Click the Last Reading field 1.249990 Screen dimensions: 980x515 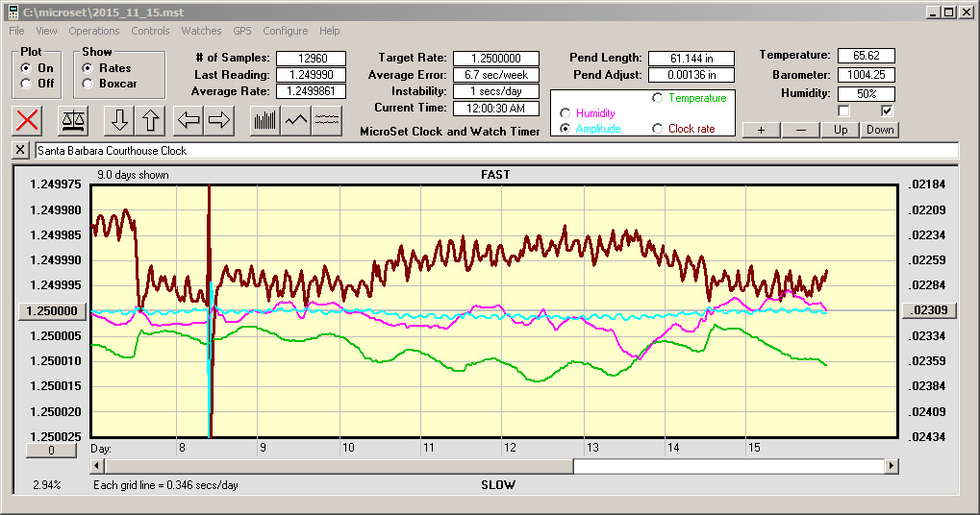click(x=312, y=75)
